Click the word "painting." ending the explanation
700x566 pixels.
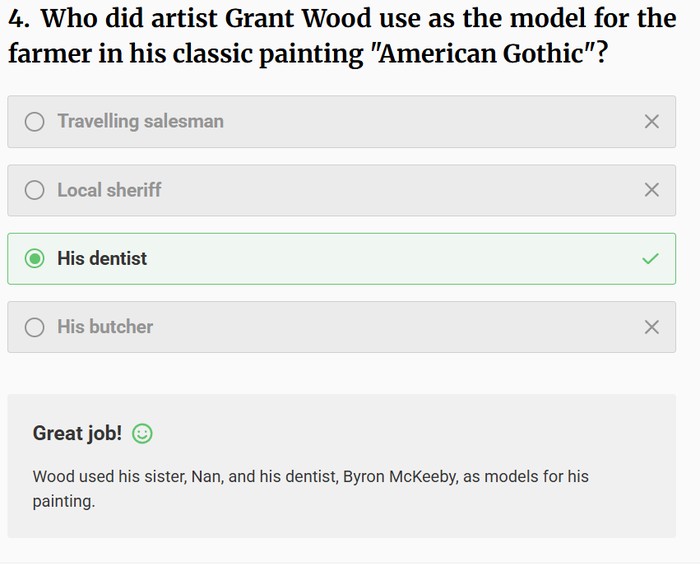pyautogui.click(x=64, y=501)
